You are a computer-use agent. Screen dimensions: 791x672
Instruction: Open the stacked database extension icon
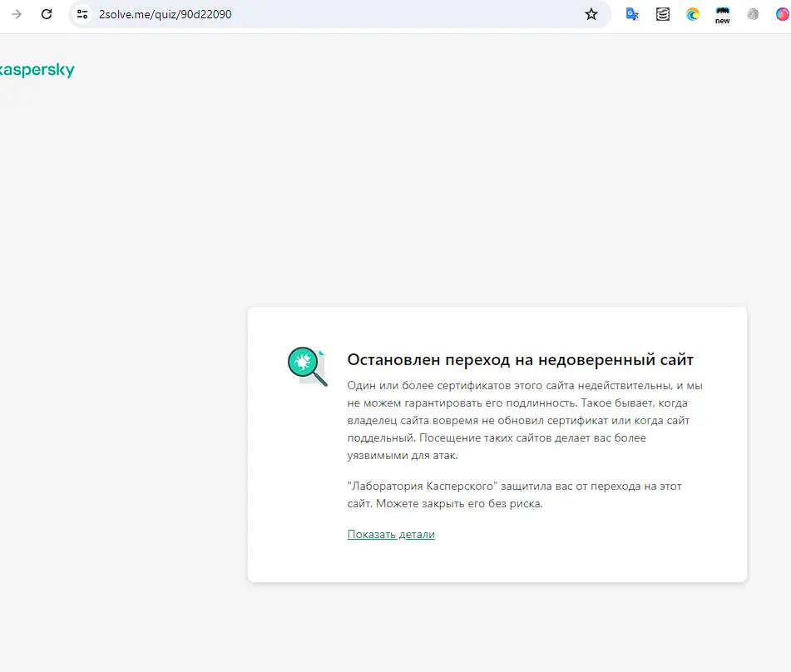tap(662, 14)
